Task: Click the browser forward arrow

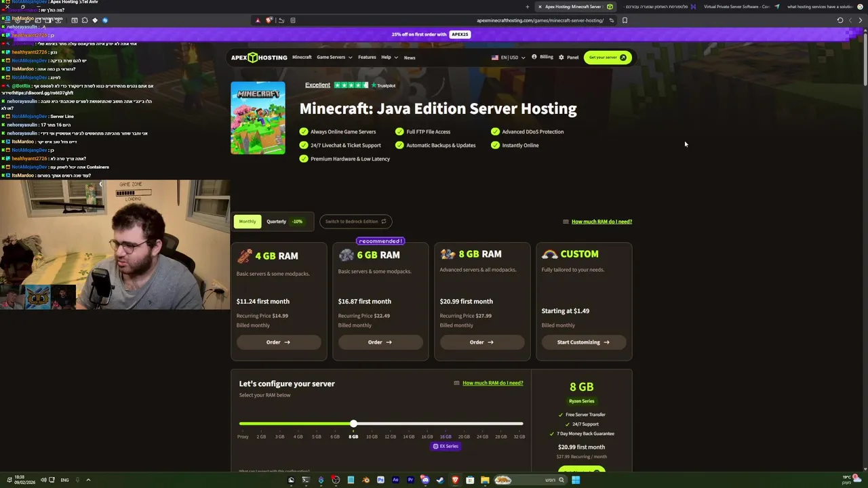Action: [861, 20]
